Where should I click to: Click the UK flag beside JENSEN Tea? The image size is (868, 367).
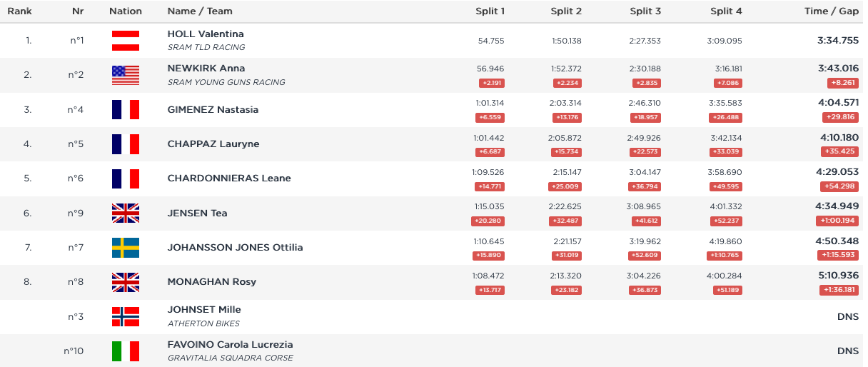pos(126,213)
